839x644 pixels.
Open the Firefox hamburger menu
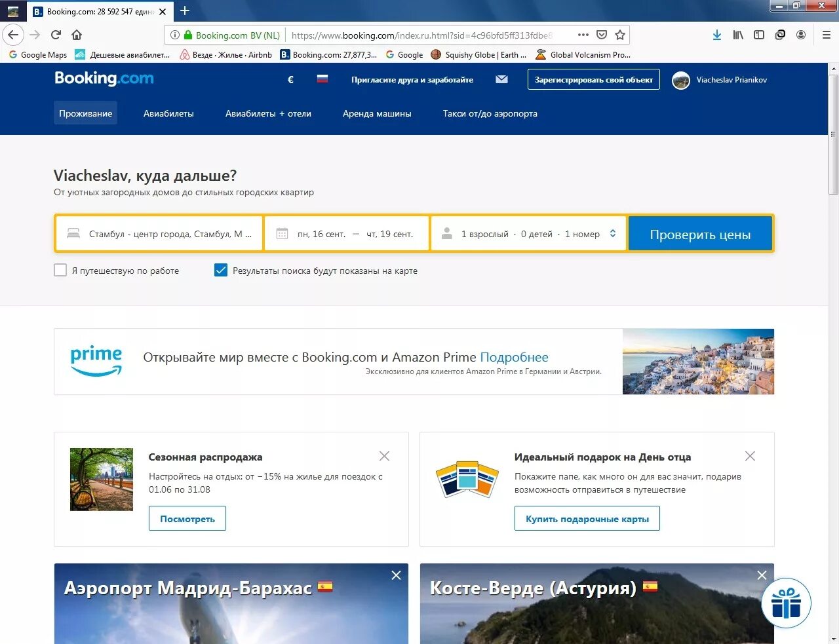[827, 35]
